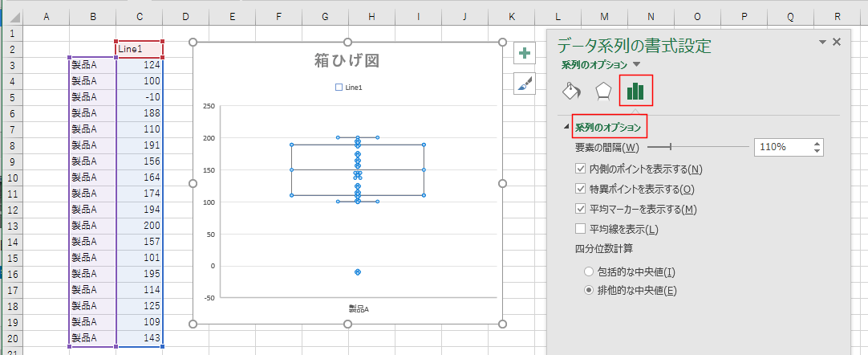
Task: Click the Line1 legend entry
Action: [x=349, y=87]
